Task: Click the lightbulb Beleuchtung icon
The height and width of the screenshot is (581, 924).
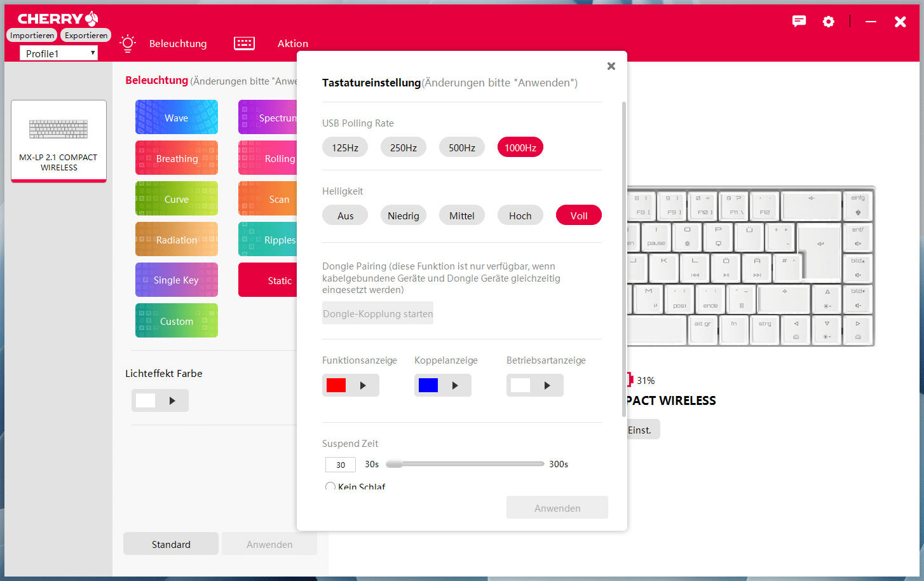Action: [128, 43]
